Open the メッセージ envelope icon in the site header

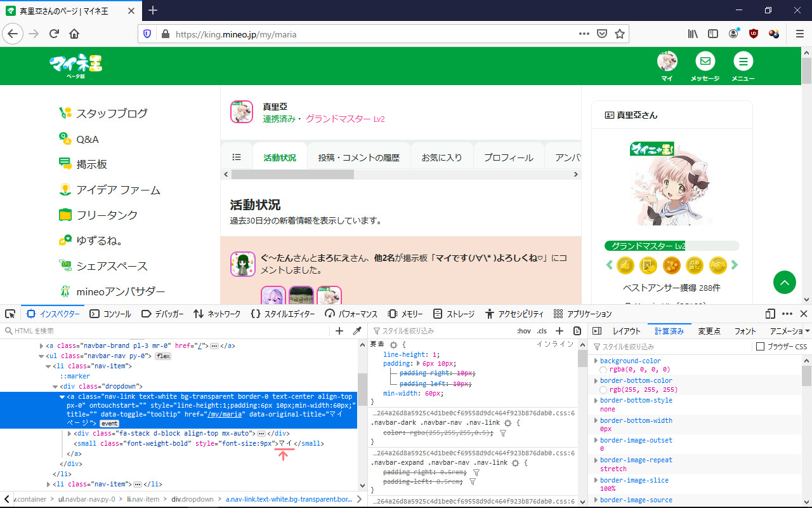[x=705, y=62]
